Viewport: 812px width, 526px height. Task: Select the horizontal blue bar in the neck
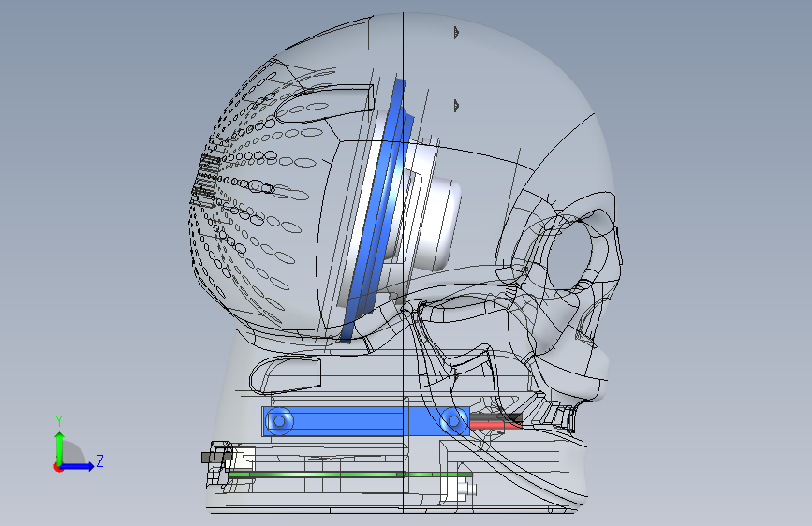[366, 421]
